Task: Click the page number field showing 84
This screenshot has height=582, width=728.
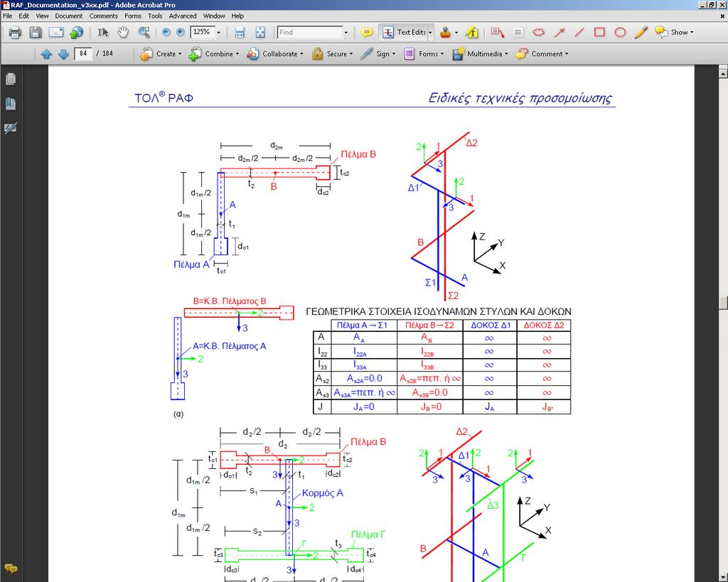Action: click(83, 54)
